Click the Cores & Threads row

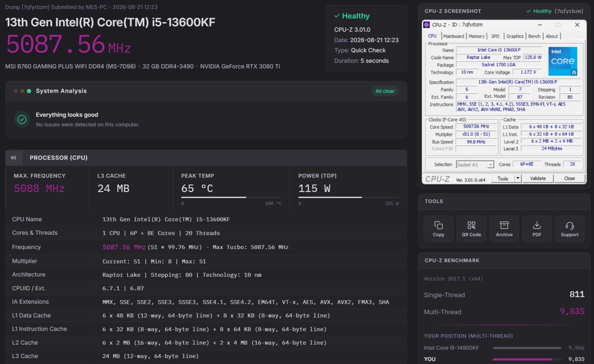pyautogui.click(x=206, y=233)
